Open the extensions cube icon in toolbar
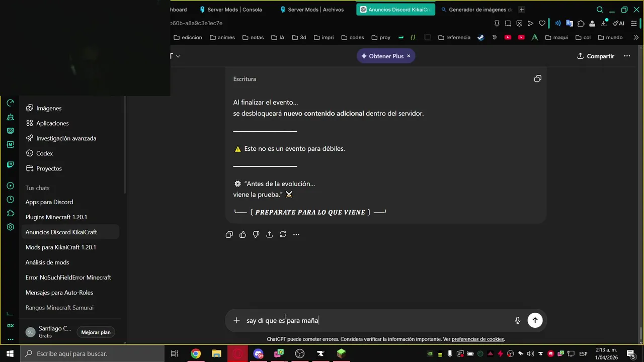 pyautogui.click(x=581, y=23)
